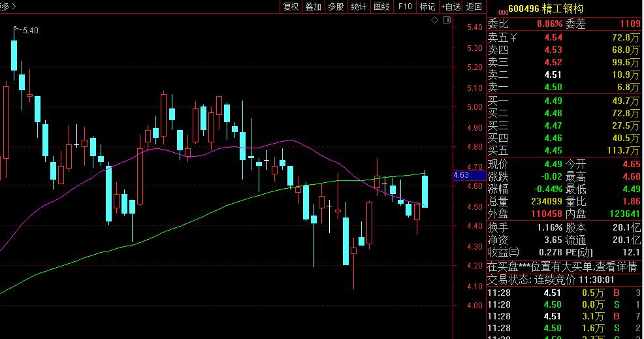Toggle the PE(动) dynamic ratio label
This screenshot has width=644, height=339.
pos(579,252)
